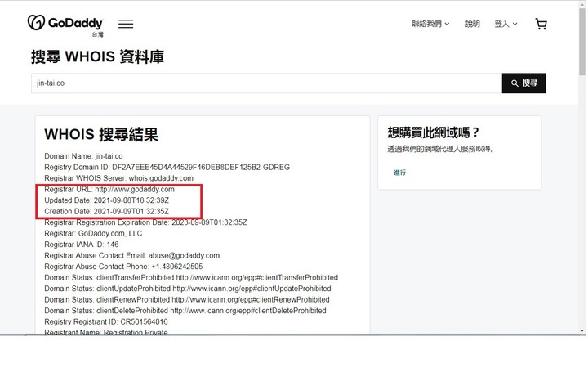Click the 搜尋 search button

523,83
